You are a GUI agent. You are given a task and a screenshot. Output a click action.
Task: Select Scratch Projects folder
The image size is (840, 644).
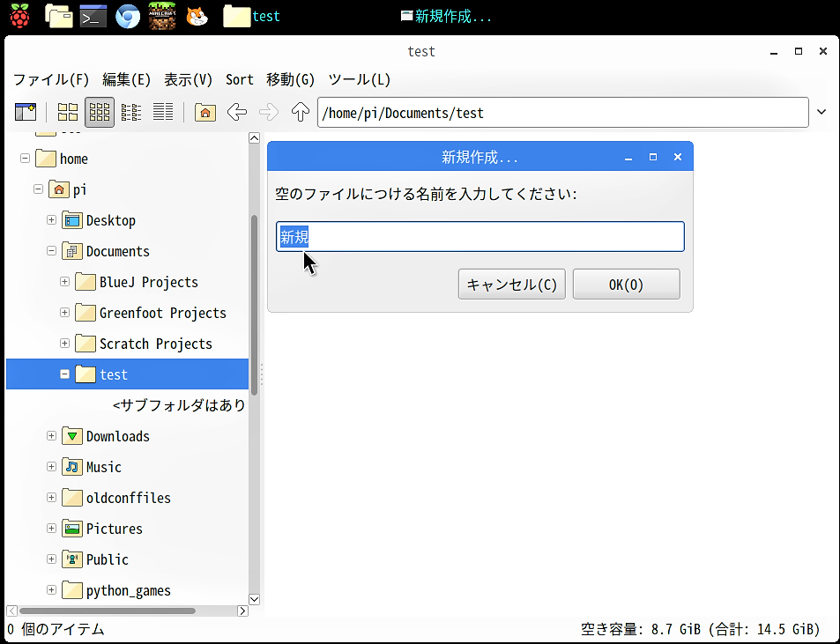click(x=144, y=344)
